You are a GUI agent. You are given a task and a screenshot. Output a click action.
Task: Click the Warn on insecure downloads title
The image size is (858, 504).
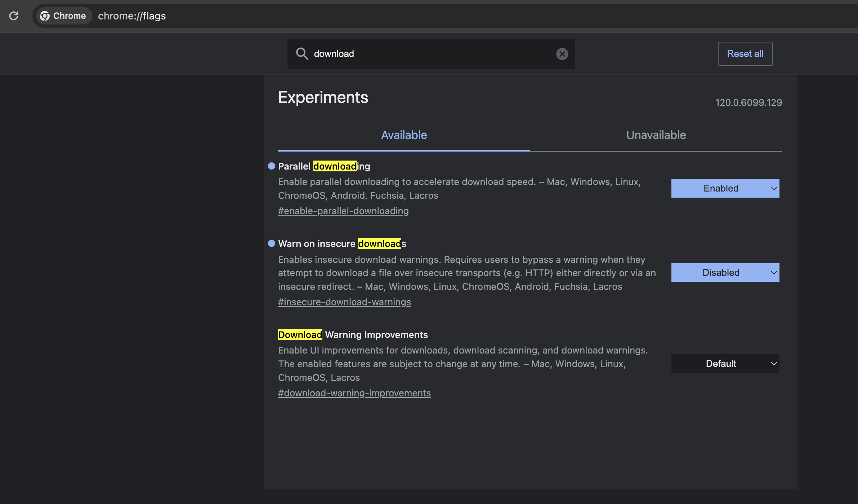pos(342,244)
